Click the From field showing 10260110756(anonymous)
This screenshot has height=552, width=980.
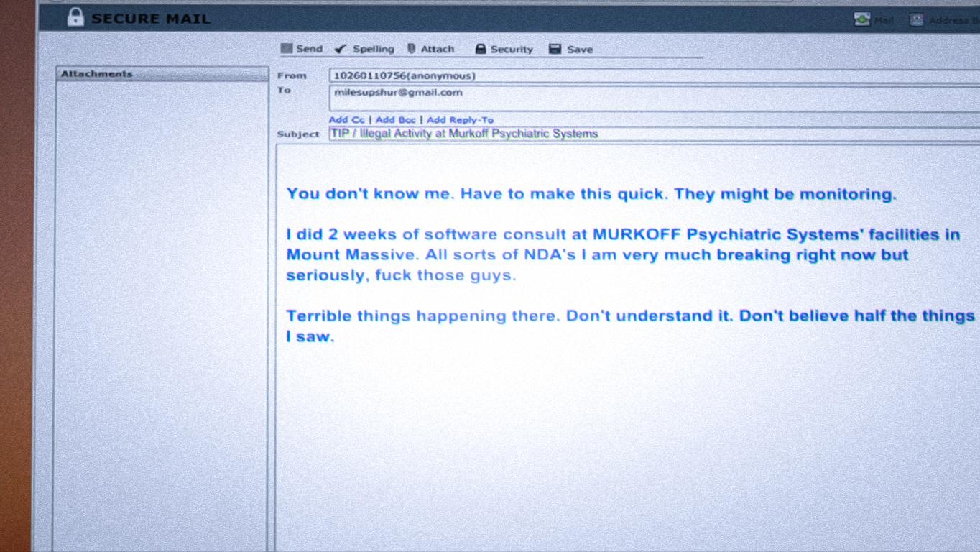click(x=655, y=75)
